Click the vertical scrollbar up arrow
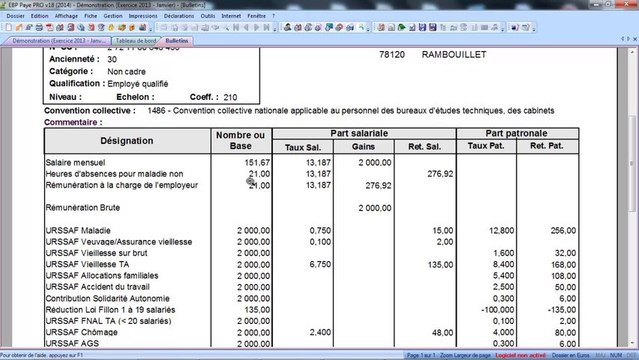Screen dimensions: 639x360 tap(632, 52)
